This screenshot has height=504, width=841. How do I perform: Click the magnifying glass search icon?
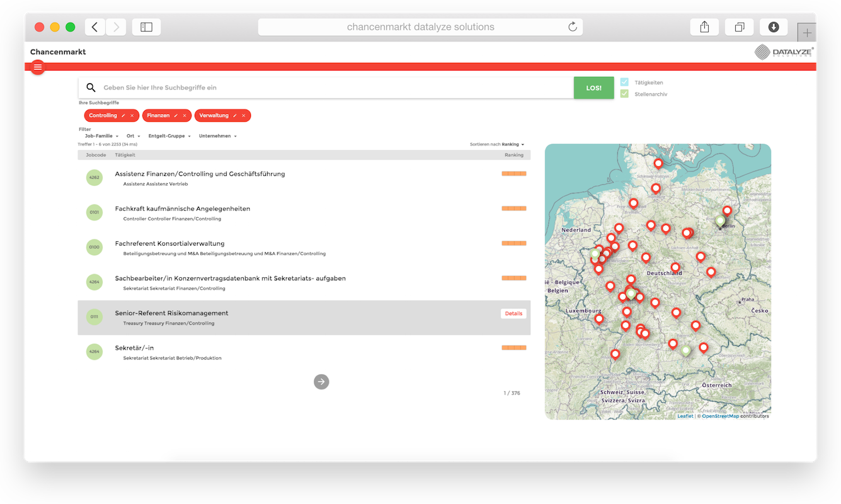pos(91,88)
